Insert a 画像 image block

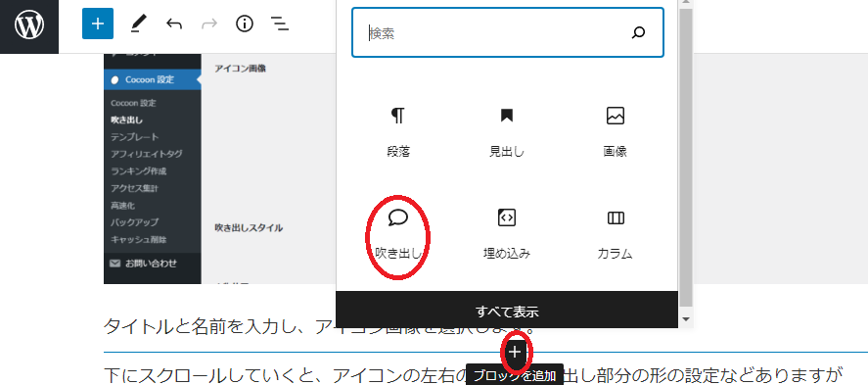(x=615, y=132)
